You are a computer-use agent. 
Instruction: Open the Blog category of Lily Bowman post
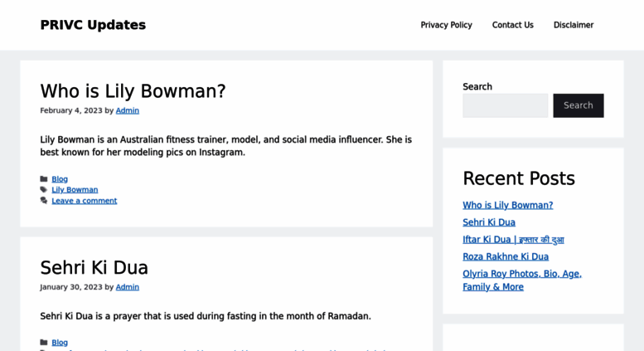[60, 178]
